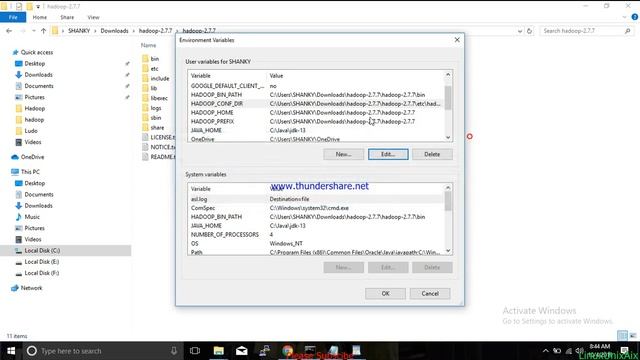Viewport: 640px width, 360px height.
Task: Select the etc folder in file list
Action: (x=154, y=69)
